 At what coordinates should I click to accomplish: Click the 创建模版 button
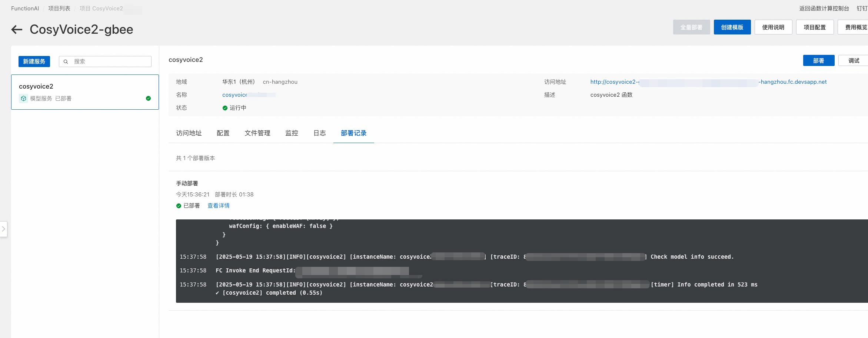coord(732,27)
